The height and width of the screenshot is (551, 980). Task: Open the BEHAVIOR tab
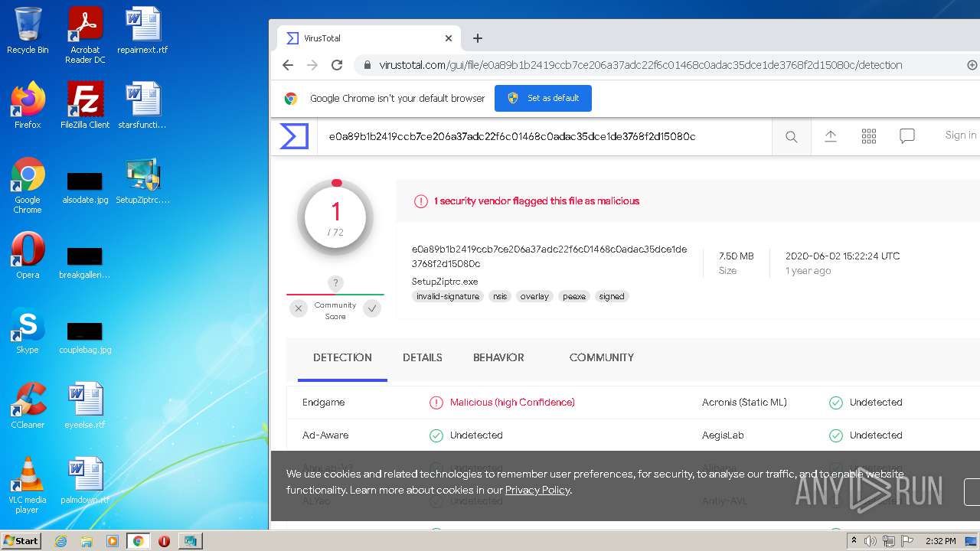[x=498, y=357]
